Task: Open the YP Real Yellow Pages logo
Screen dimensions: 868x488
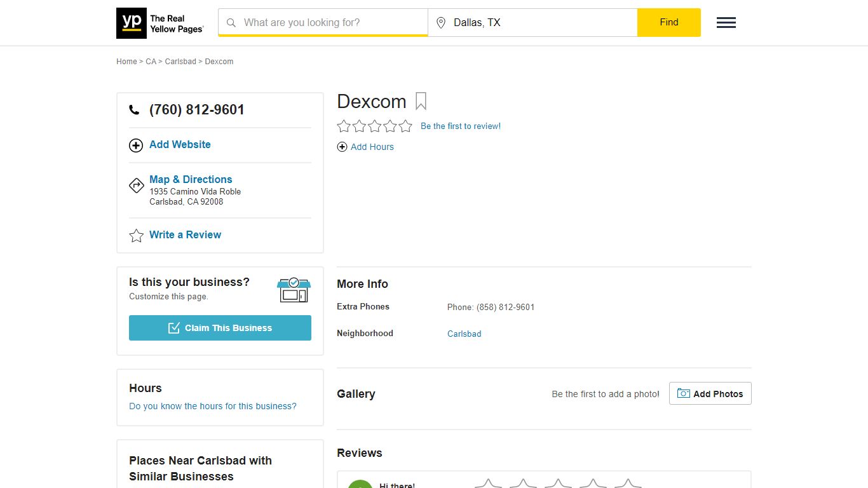Action: pyautogui.click(x=160, y=24)
